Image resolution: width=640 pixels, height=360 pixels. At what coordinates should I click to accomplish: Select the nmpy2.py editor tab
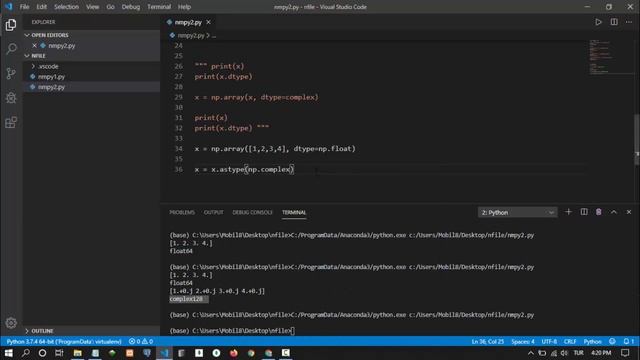(188, 22)
